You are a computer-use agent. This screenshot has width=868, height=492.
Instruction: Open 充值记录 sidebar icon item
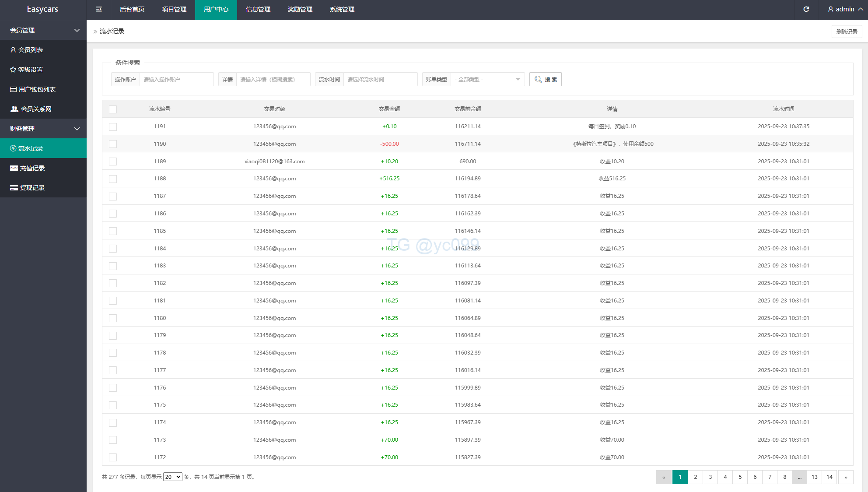click(x=14, y=168)
